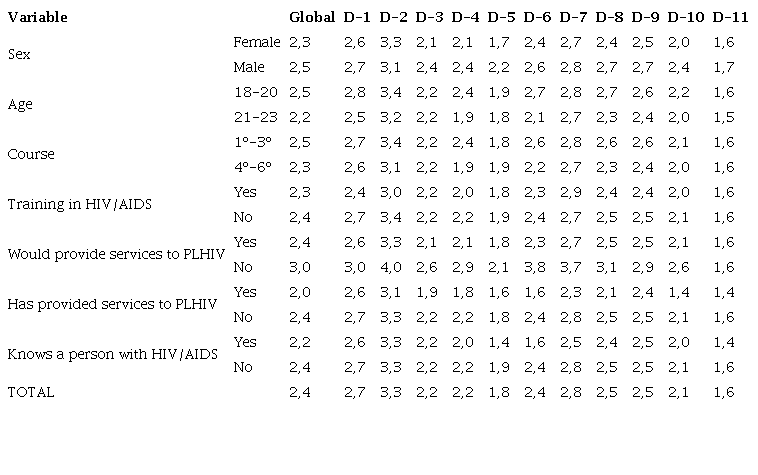This screenshot has height=475, width=758.
Task: Click the Sex variable label
Action: click(x=18, y=54)
